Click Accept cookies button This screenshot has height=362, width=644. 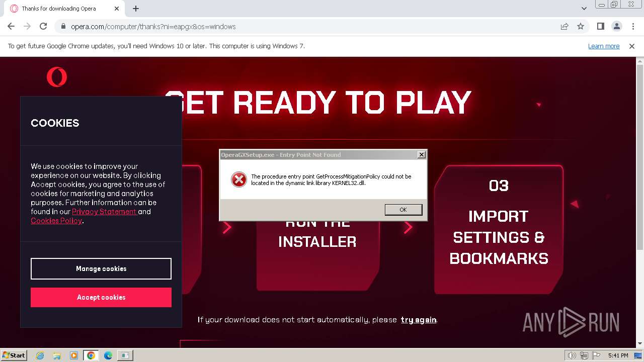tap(101, 297)
